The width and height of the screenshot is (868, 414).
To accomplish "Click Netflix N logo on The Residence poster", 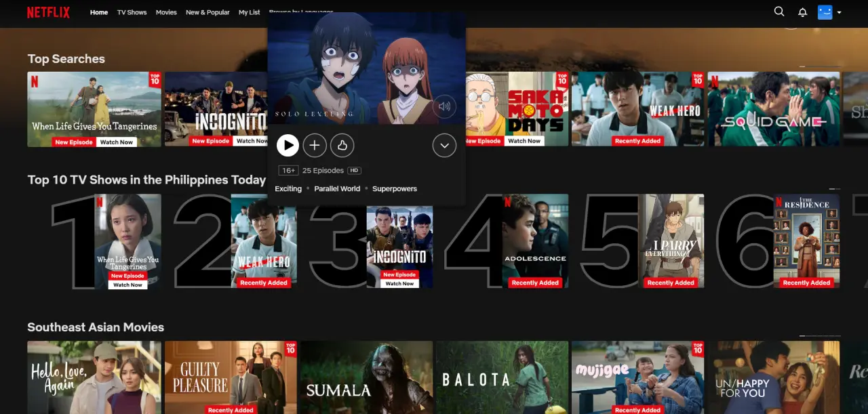I will coord(779,201).
